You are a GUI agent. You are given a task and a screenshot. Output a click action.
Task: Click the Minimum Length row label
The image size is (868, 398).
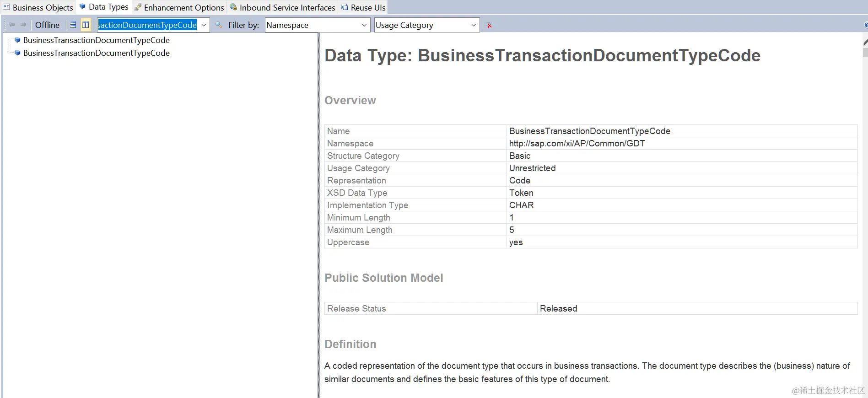coord(359,217)
